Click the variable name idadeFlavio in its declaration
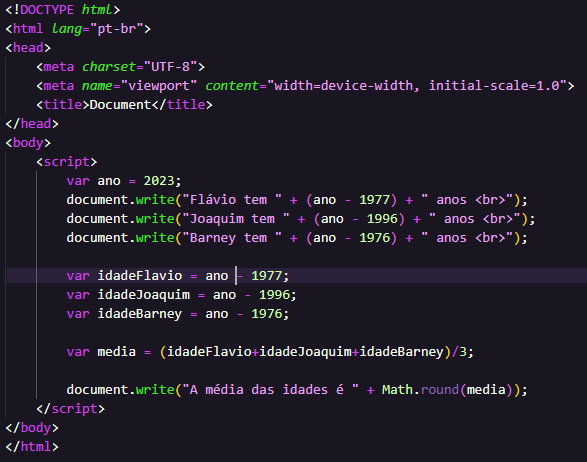587x462 pixels. coord(140,276)
